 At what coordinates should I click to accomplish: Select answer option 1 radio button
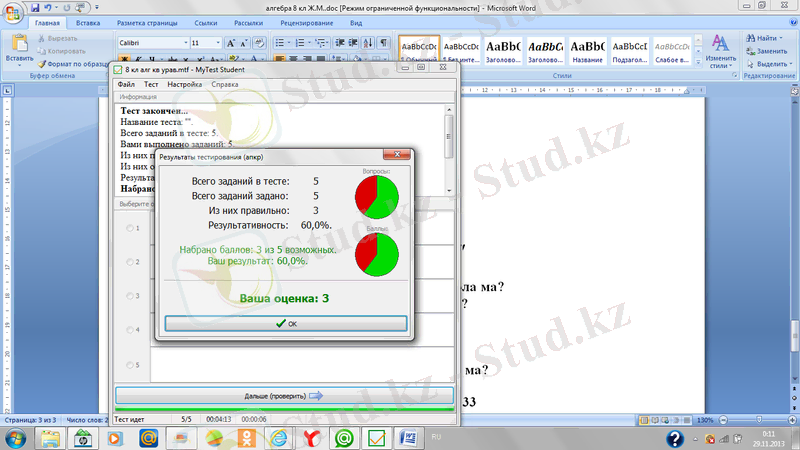click(x=130, y=229)
